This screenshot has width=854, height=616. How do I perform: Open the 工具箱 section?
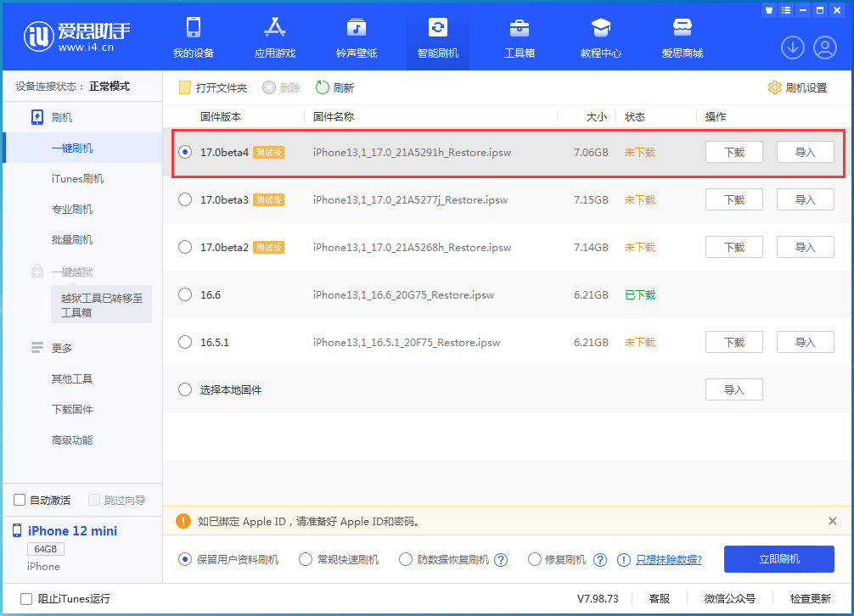pyautogui.click(x=519, y=37)
